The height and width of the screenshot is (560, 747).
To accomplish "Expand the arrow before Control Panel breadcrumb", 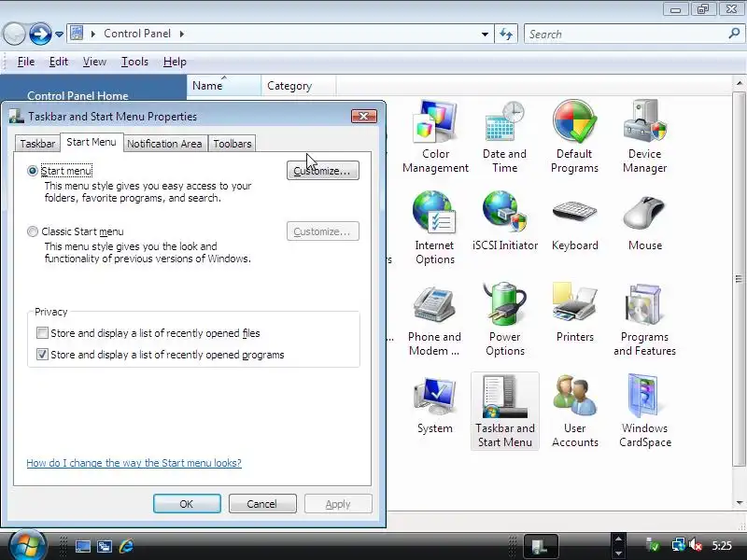I will [x=92, y=34].
